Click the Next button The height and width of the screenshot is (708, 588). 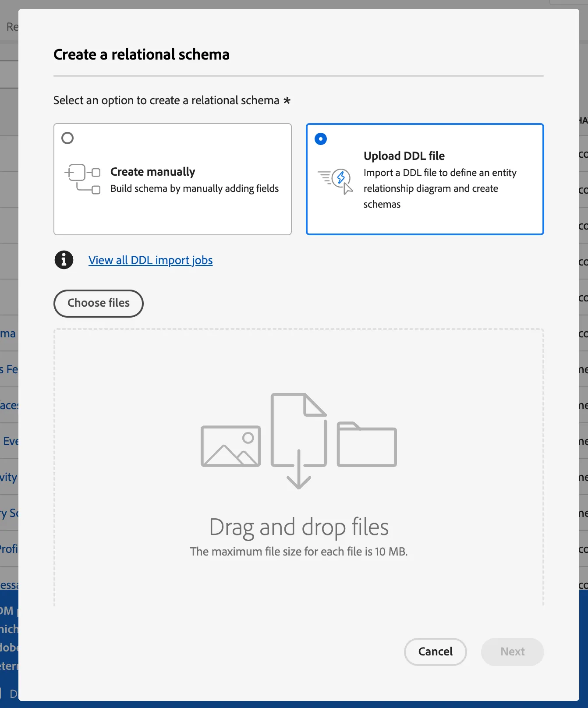pyautogui.click(x=513, y=651)
